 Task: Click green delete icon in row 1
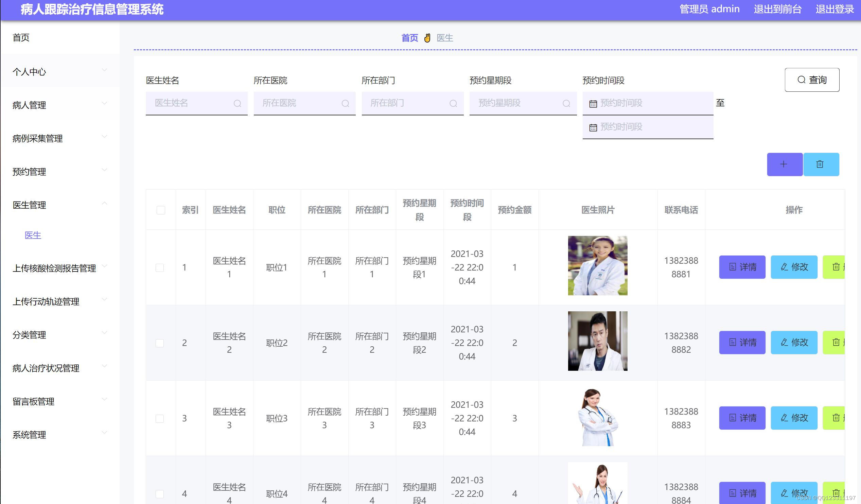[x=836, y=267]
